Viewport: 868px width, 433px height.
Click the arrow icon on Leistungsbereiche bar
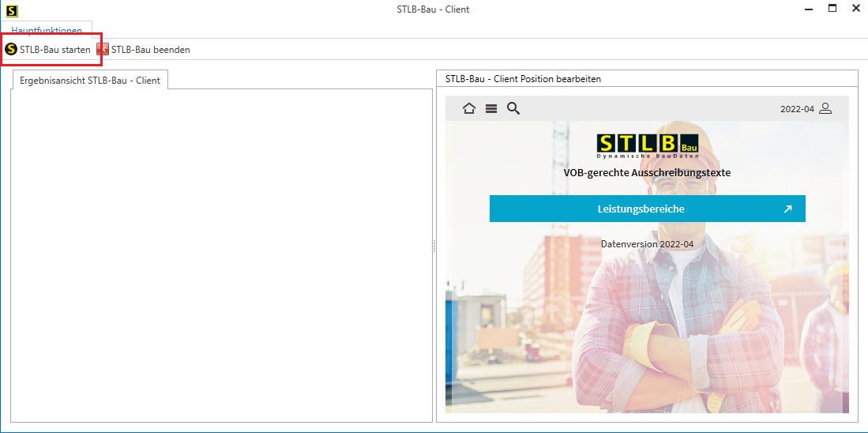tap(787, 209)
